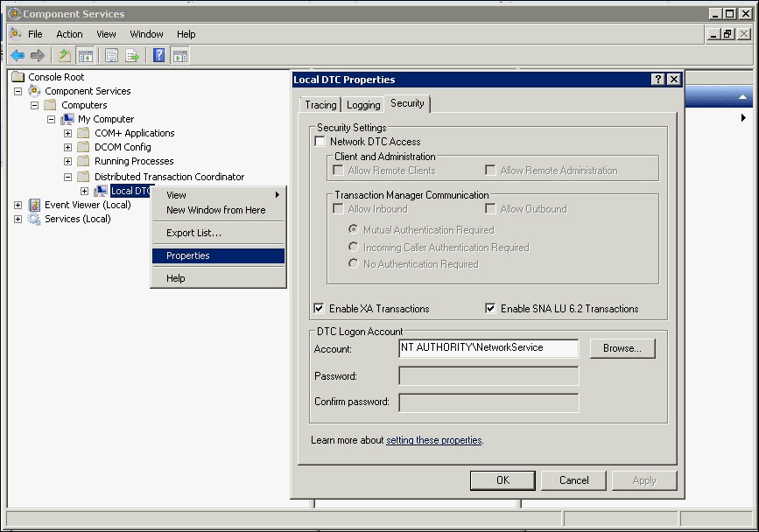Click the Console Root folder icon
Image resolution: width=759 pixels, height=532 pixels.
coord(18,76)
